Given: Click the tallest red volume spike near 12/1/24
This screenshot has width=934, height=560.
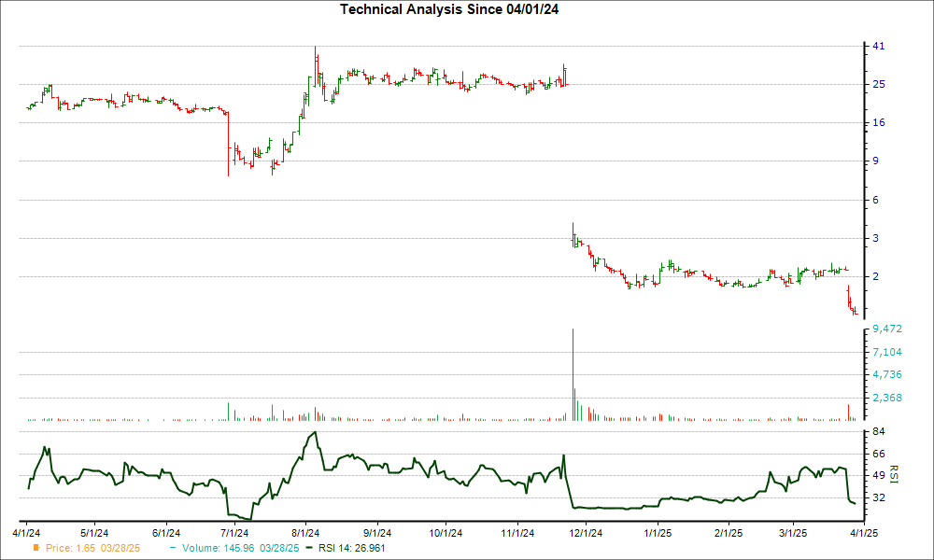Looking at the screenshot, I should click(x=573, y=375).
